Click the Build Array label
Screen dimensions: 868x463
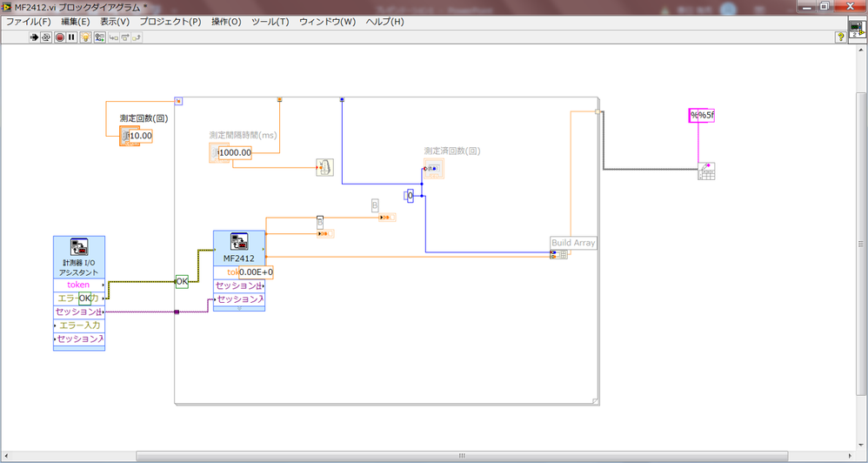click(573, 243)
